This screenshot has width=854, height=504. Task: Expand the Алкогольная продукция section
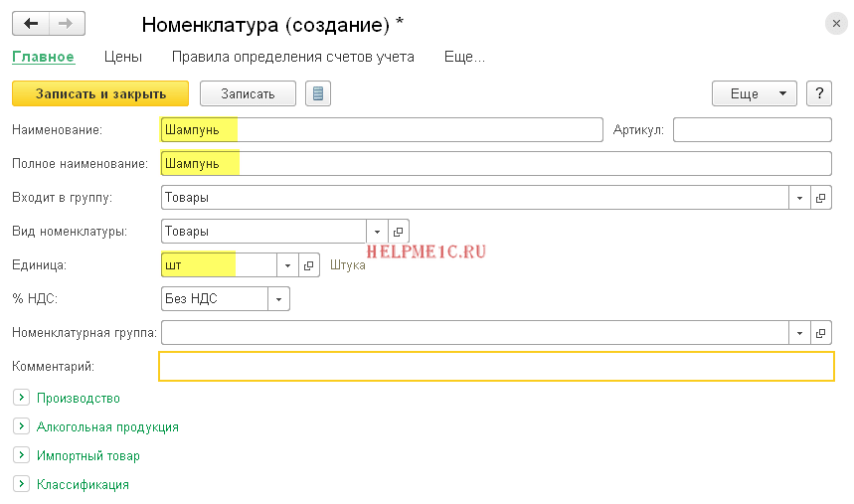[22, 426]
